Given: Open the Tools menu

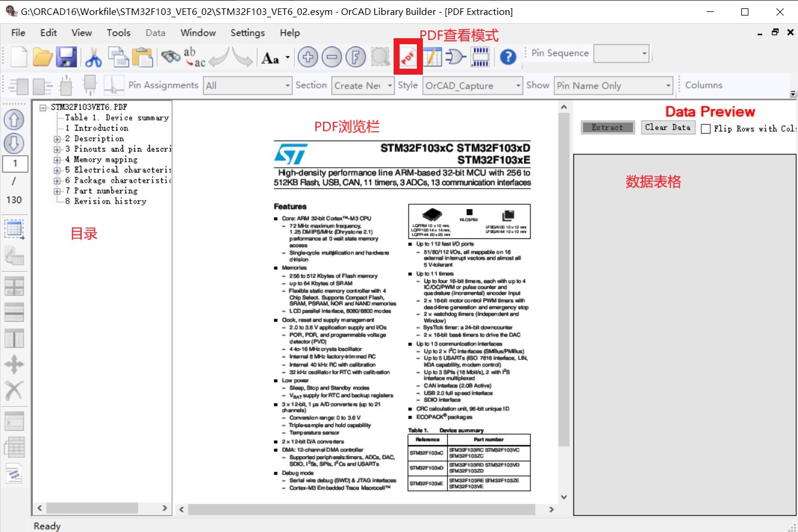Looking at the screenshot, I should (x=118, y=33).
